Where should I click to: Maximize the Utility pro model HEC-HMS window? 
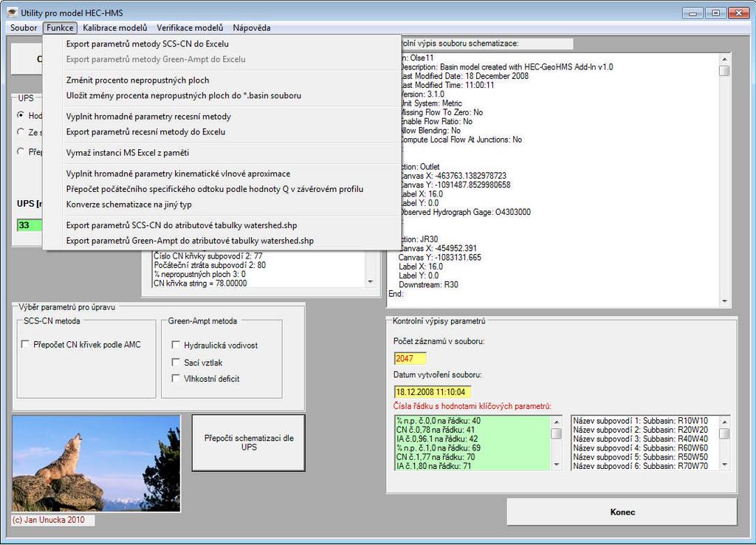[x=715, y=13]
